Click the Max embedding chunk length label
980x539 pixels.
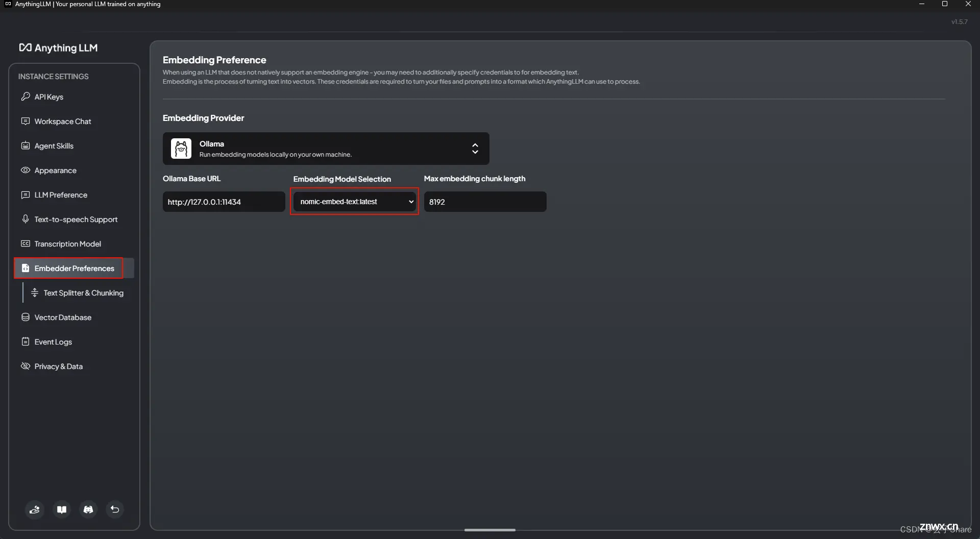(x=474, y=179)
